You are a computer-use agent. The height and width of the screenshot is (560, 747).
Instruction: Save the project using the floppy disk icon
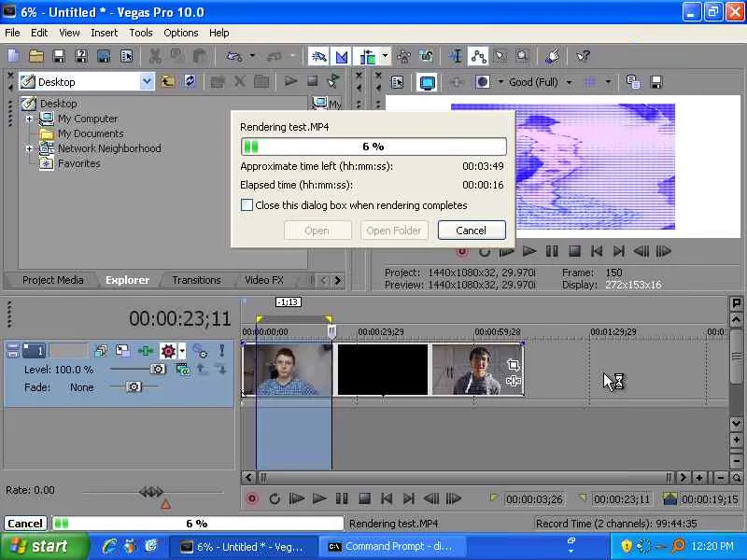59,56
